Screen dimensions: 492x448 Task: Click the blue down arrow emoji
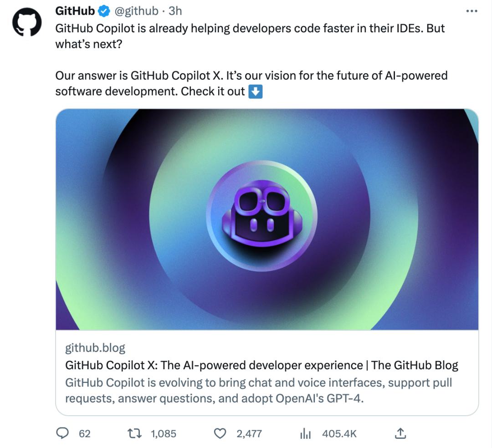tap(256, 92)
